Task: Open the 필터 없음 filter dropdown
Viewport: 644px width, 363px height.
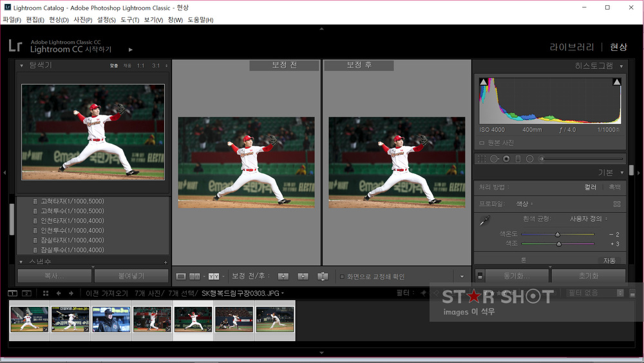Action: point(594,293)
